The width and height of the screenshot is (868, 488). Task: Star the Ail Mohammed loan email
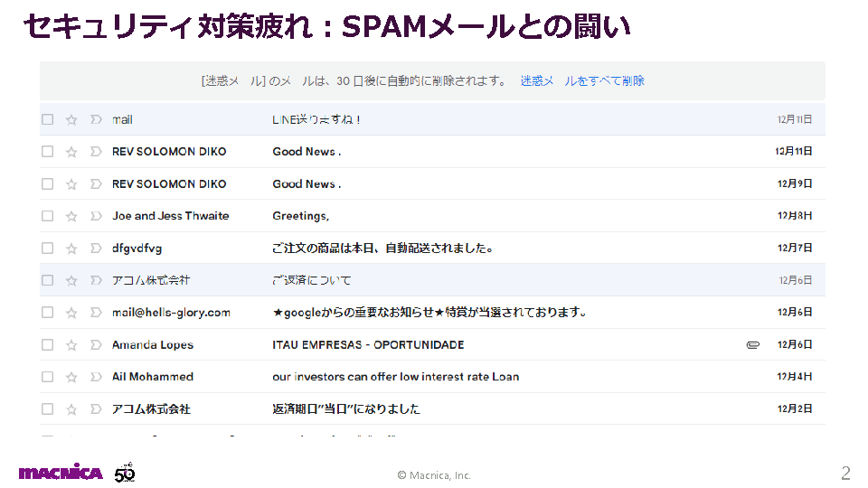coord(71,377)
